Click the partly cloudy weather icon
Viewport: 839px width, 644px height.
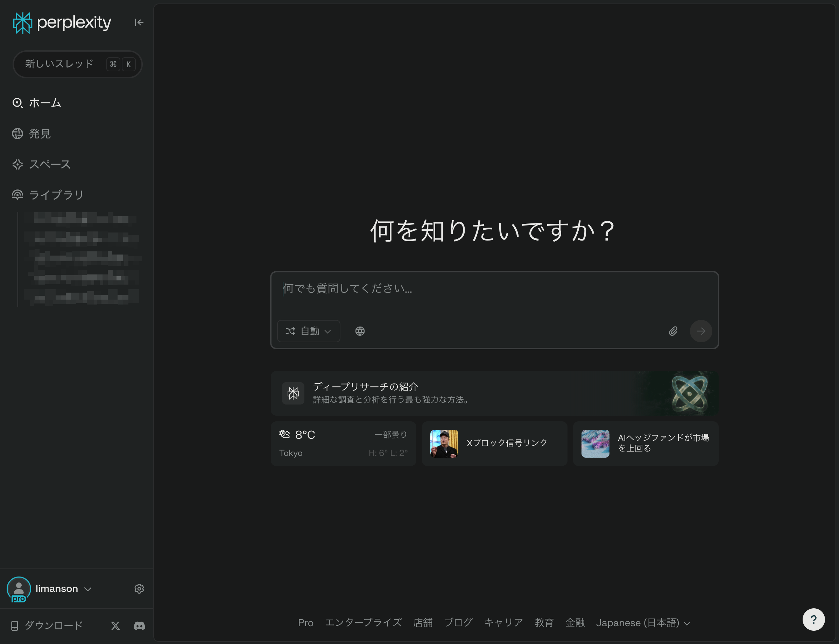285,434
